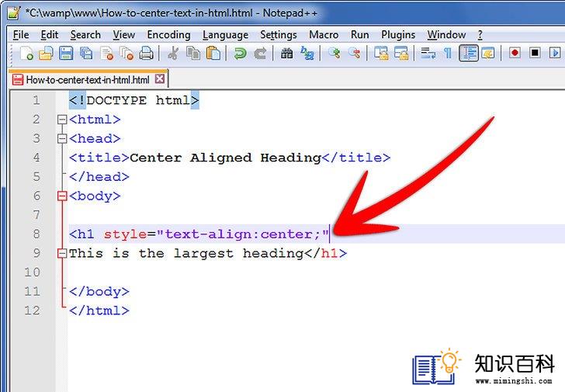Click the Zoom In magnifier icon

click(x=334, y=54)
